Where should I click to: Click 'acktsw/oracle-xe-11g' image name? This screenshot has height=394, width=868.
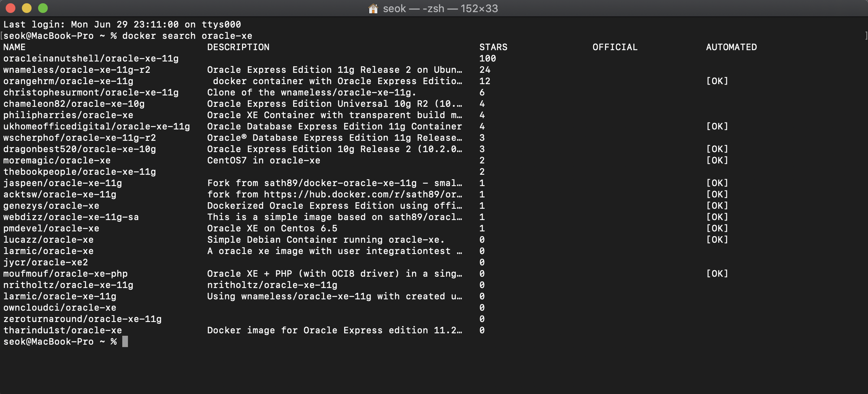point(60,195)
